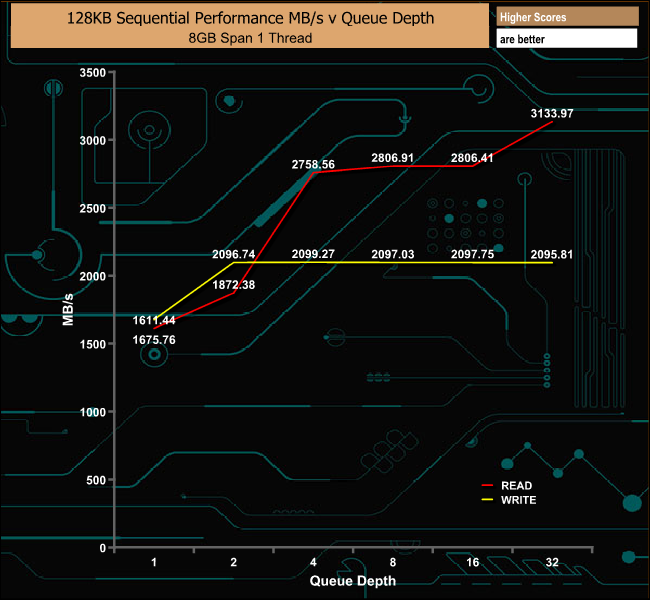Click the WRITE value 2097.03
Screen dimensions: 650x600
[393, 254]
